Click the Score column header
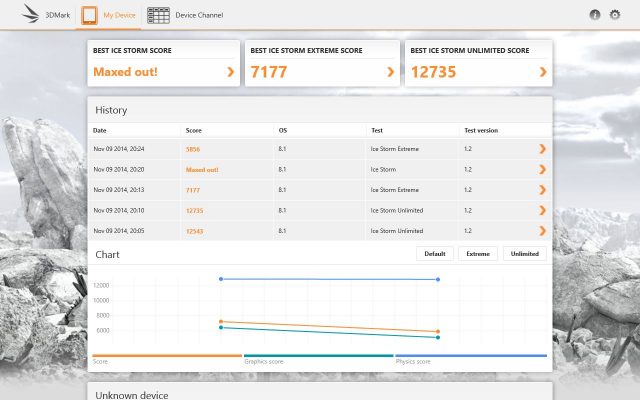Image resolution: width=640 pixels, height=400 pixels. tap(193, 131)
